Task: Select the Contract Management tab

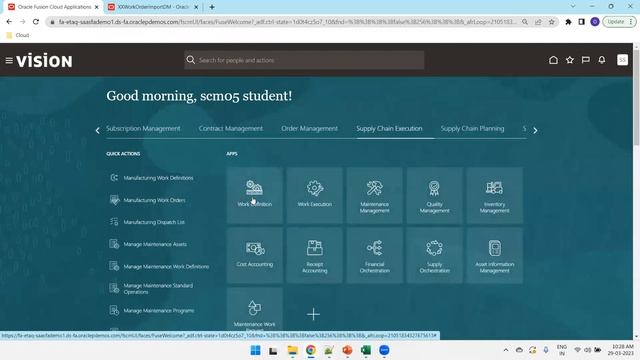Action: tap(231, 129)
